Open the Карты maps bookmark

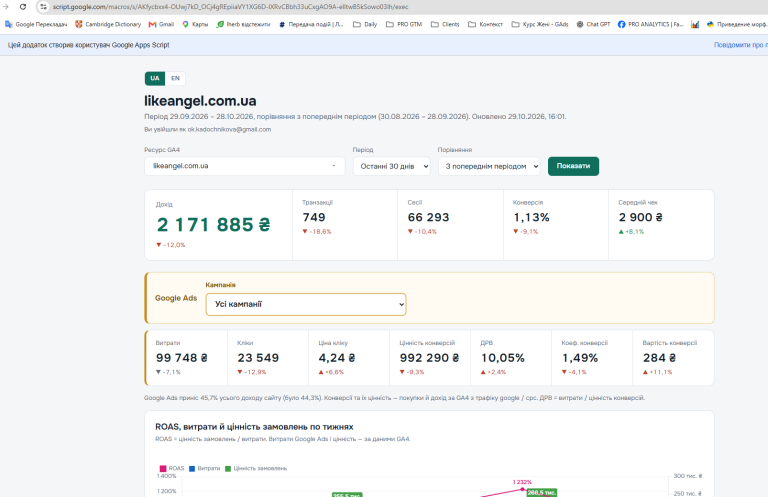[195, 24]
